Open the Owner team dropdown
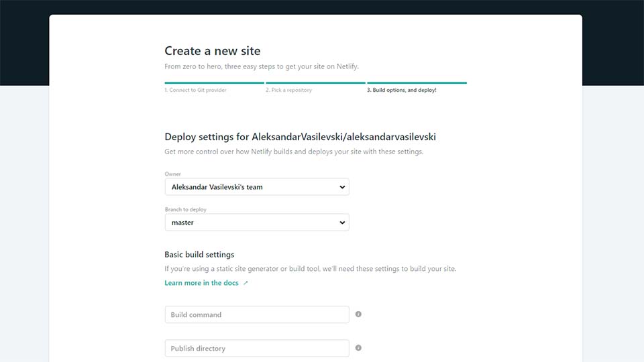644x362 pixels. (x=257, y=187)
